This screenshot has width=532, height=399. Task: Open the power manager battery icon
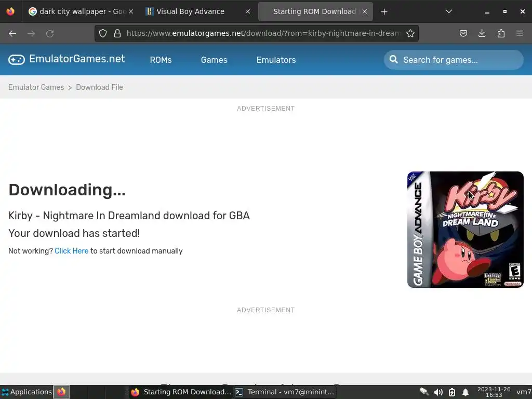point(452,392)
